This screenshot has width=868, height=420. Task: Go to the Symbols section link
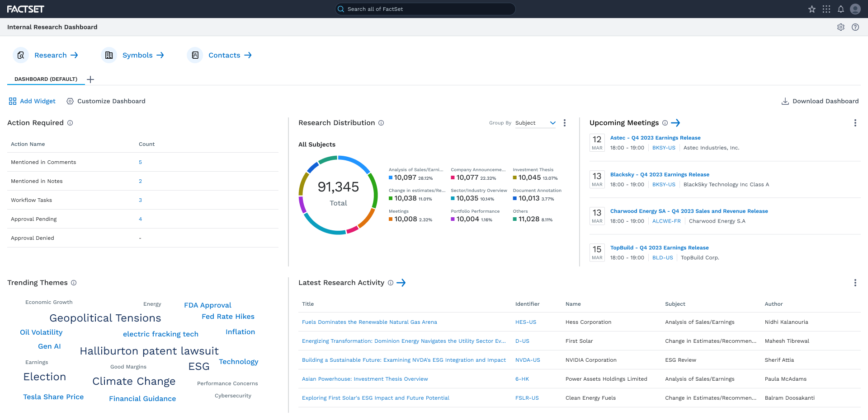coord(143,55)
